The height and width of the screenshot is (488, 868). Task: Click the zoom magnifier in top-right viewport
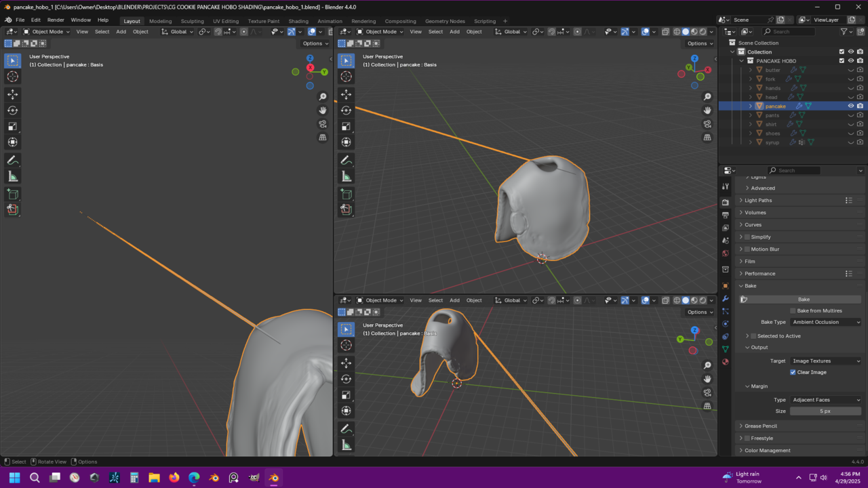pos(707,97)
